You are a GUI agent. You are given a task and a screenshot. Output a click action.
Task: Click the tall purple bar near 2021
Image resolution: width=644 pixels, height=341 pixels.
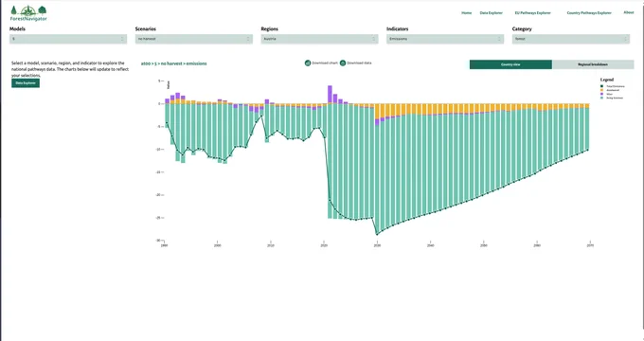330,94
